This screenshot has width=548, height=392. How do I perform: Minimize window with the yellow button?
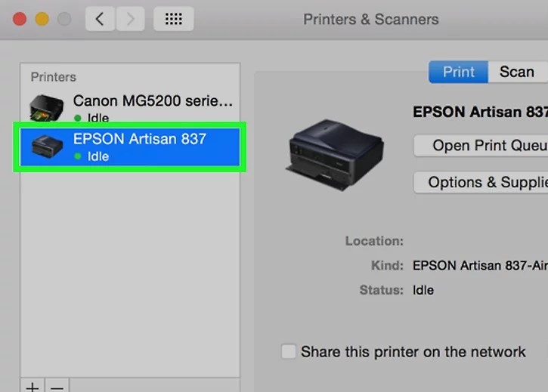(x=41, y=20)
